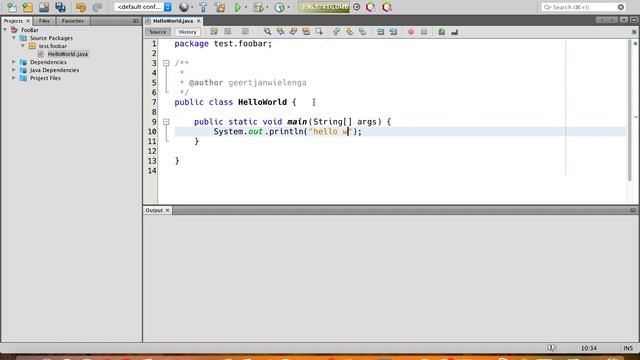Click the HelloWorld class name in code
This screenshot has height=360, width=640.
pos(262,102)
